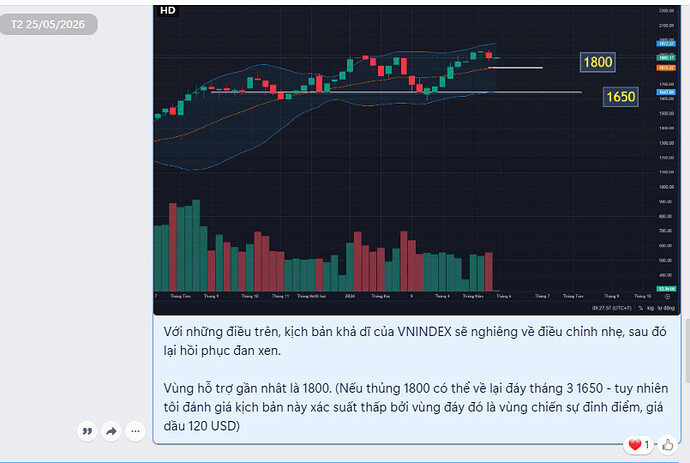690x463 pixels.
Task: Click the quote reply icon
Action: pos(87,431)
